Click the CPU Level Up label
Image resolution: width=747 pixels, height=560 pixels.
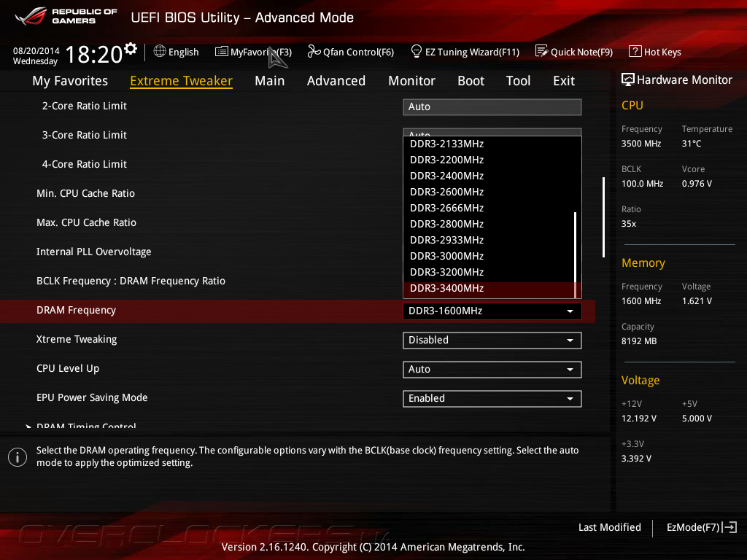68,368
